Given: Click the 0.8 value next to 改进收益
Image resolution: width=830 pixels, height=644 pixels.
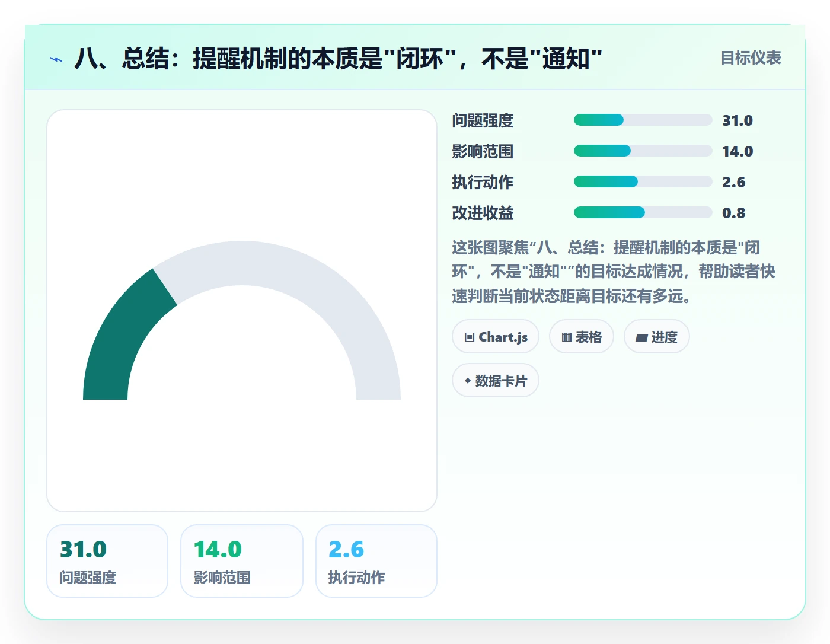Looking at the screenshot, I should (x=734, y=213).
